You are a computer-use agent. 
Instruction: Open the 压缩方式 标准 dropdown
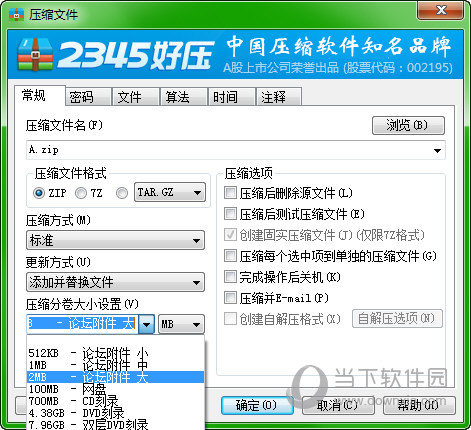115,240
